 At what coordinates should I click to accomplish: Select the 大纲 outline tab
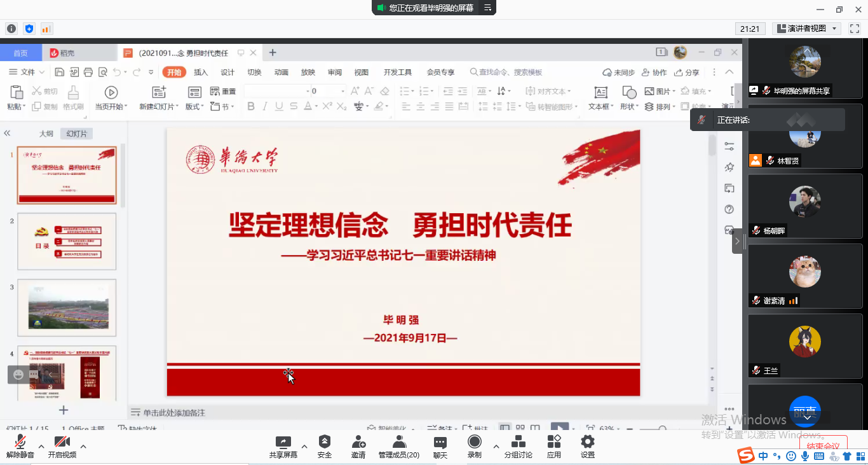coord(46,134)
